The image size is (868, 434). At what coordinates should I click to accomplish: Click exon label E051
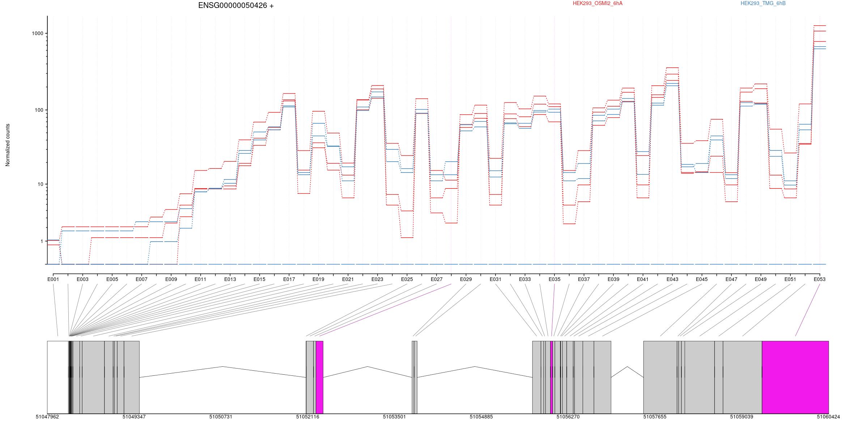[x=790, y=279]
